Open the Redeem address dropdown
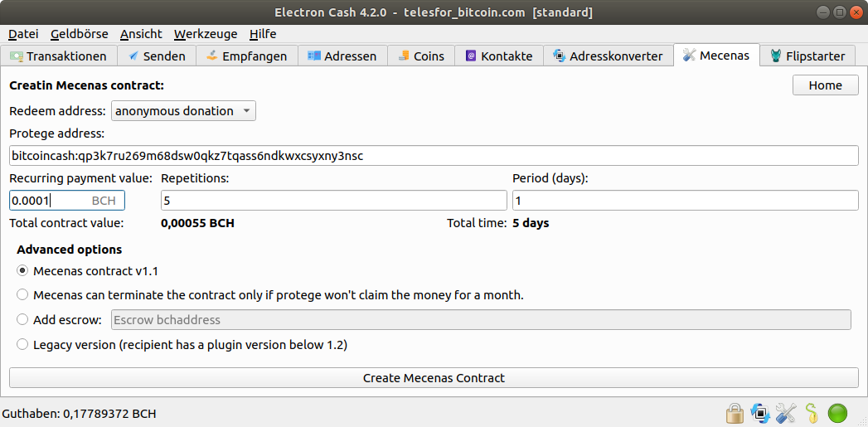868x427 pixels. 183,111
